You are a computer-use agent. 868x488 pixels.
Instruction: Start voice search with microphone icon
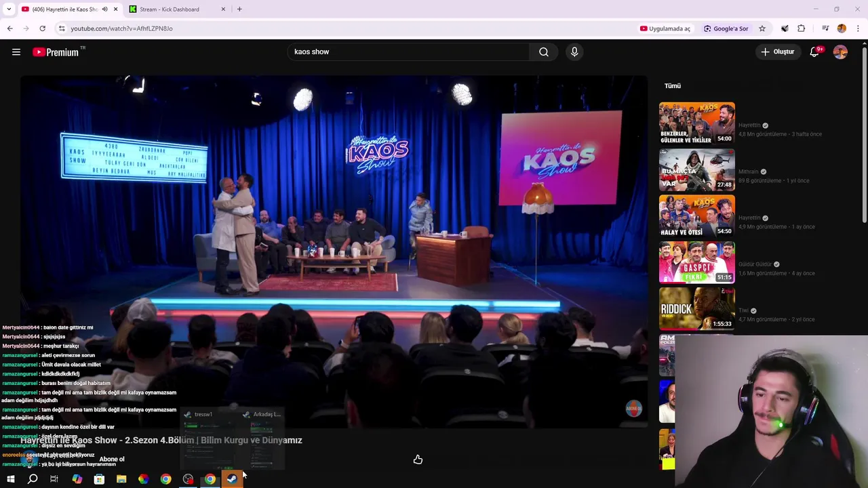574,52
